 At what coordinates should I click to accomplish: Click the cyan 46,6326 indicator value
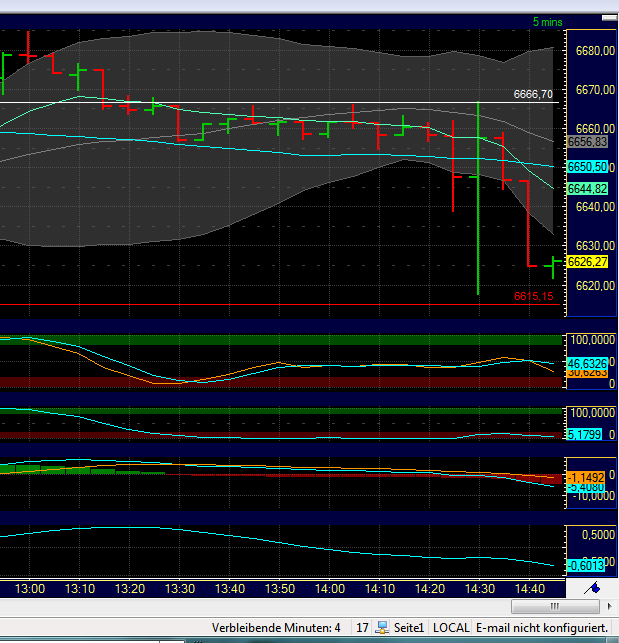[x=587, y=363]
